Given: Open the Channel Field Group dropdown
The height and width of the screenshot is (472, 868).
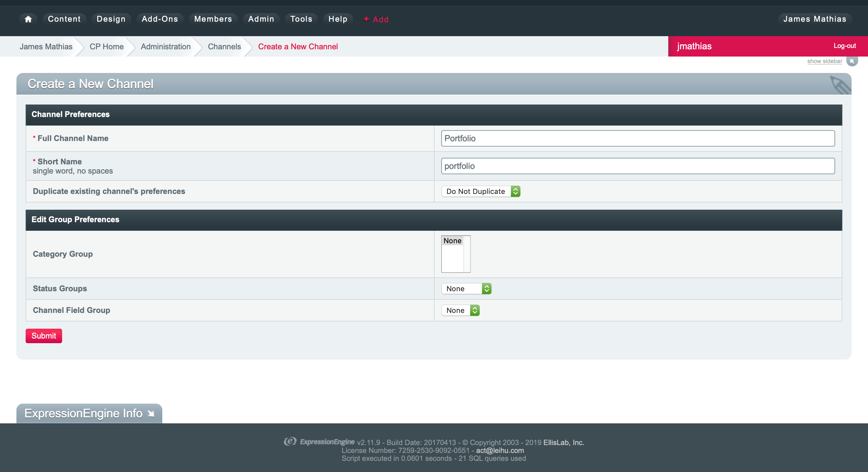Looking at the screenshot, I should [x=460, y=311].
